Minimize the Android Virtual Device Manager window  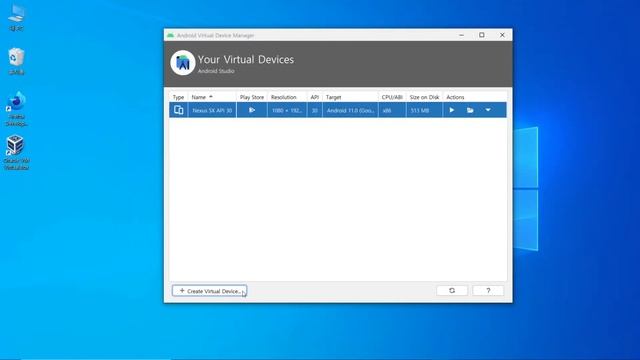point(461,35)
